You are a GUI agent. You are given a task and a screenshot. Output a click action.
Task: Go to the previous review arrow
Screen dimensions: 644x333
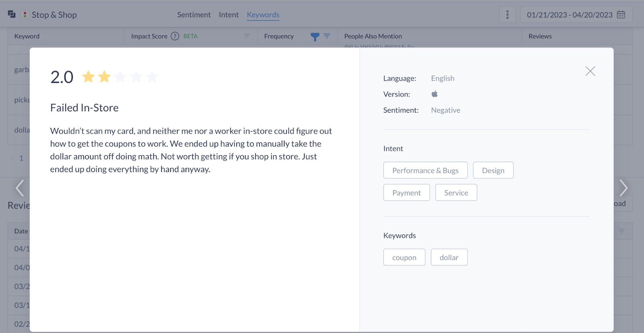click(x=19, y=188)
